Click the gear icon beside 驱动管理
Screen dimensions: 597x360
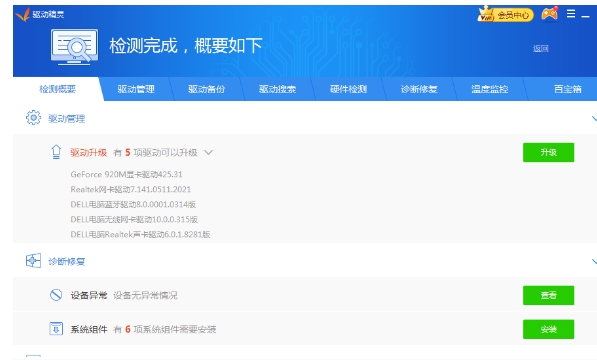[x=34, y=118]
